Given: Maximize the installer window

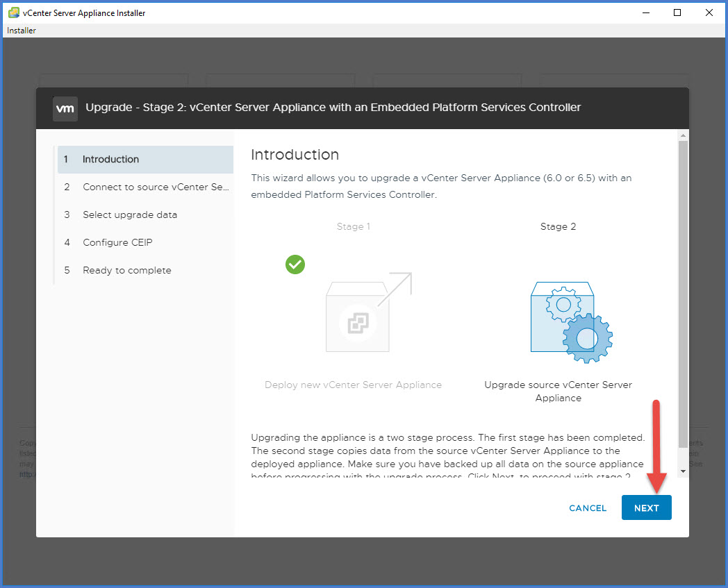Looking at the screenshot, I should click(677, 12).
